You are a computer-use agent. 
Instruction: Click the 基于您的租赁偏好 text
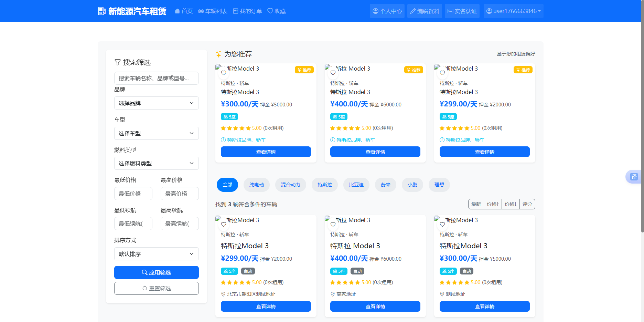pyautogui.click(x=516, y=54)
